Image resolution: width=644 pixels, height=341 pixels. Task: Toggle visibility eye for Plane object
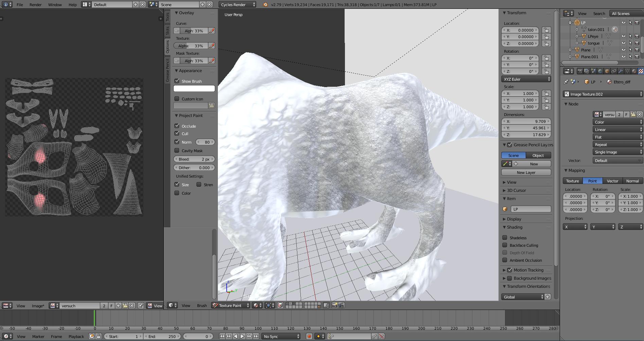click(623, 50)
